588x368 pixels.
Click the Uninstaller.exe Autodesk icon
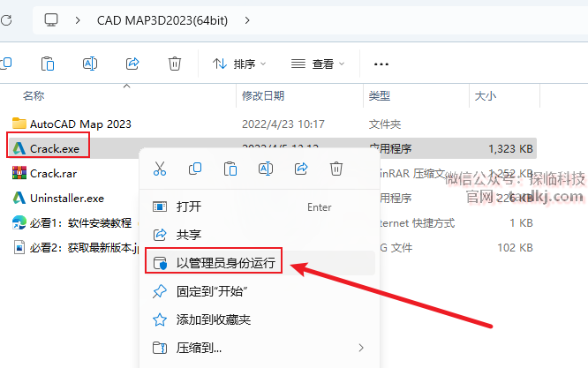[x=19, y=198]
